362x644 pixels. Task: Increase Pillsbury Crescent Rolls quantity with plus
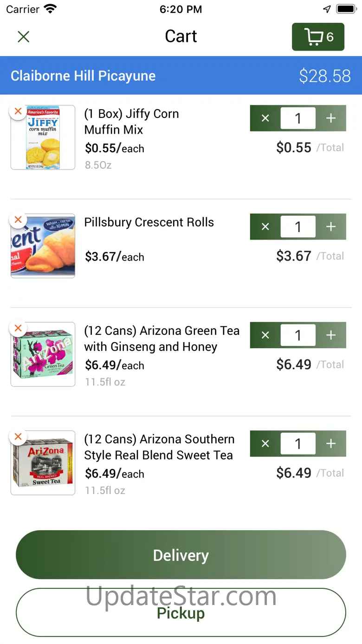point(331,227)
